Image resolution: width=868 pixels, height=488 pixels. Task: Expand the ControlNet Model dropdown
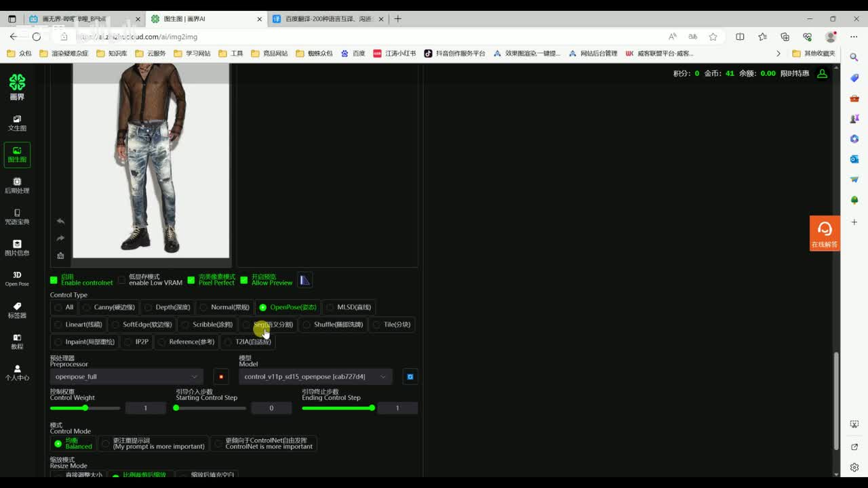(x=315, y=377)
